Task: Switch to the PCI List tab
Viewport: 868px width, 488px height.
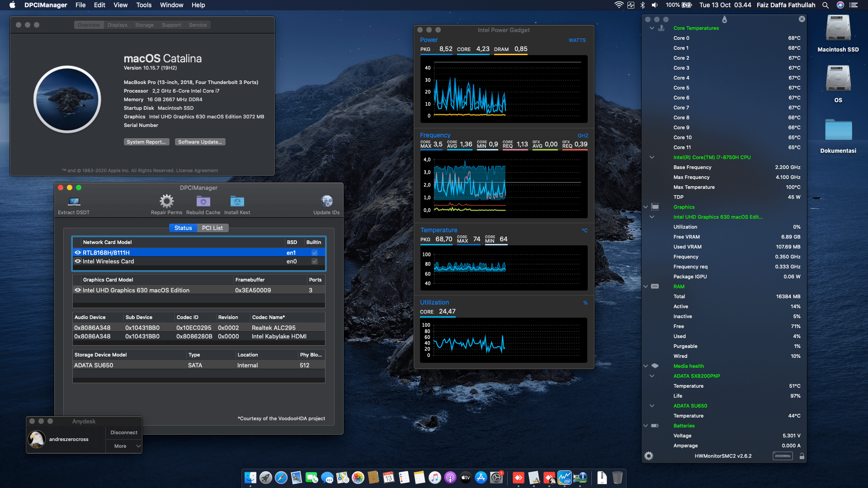Action: click(212, 228)
